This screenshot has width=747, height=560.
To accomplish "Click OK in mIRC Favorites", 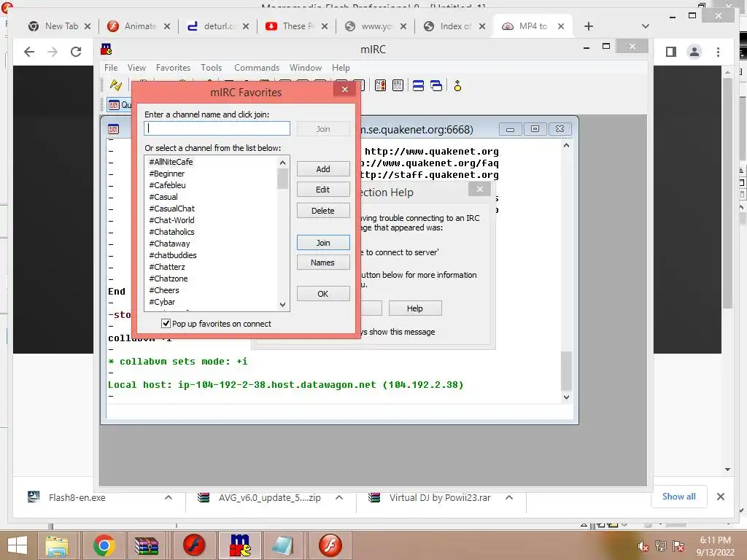I will (323, 294).
